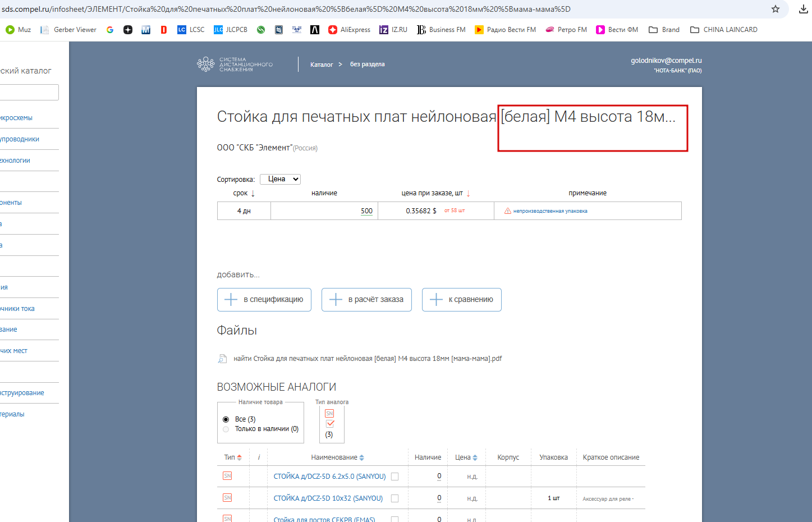This screenshot has height=522, width=812.
Task: Open the Business FM bookmark
Action: [441, 30]
